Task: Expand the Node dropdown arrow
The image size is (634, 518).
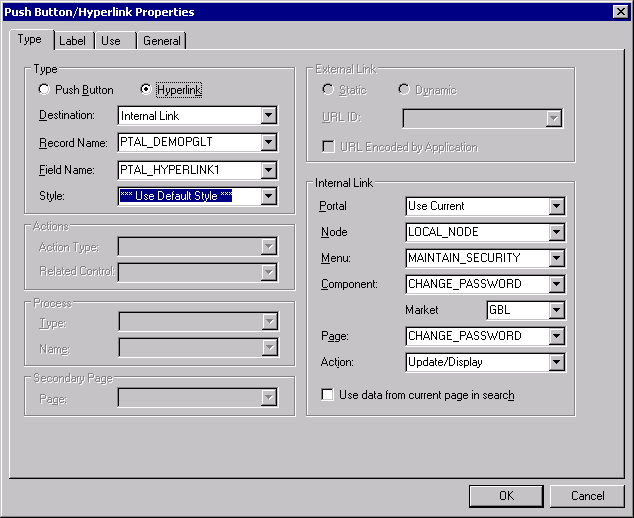Action: tap(556, 232)
